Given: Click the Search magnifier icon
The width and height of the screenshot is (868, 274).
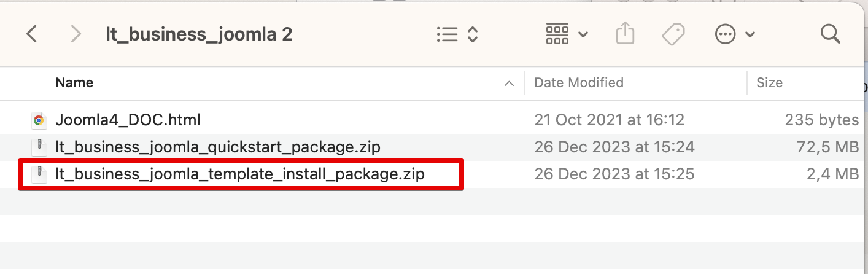Looking at the screenshot, I should tap(830, 34).
